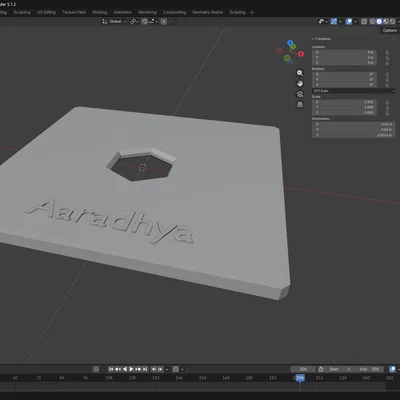Click Location X value field
Viewport: 400px width, 400px height.
point(344,52)
